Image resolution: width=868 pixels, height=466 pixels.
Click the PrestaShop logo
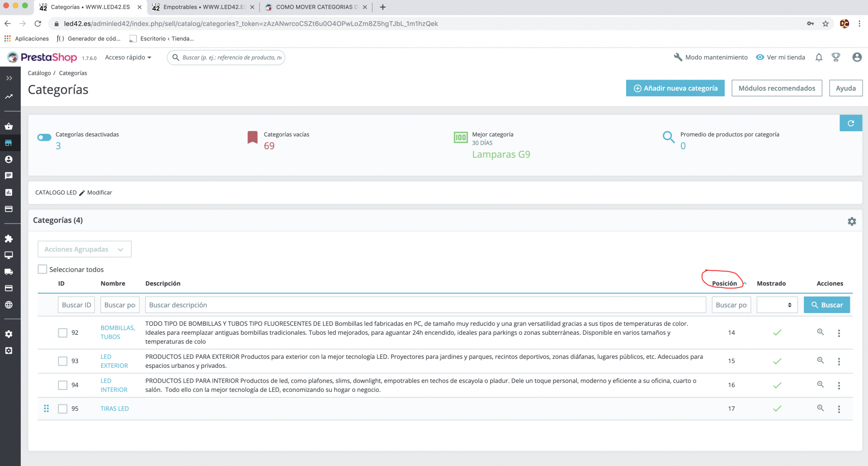[42, 57]
